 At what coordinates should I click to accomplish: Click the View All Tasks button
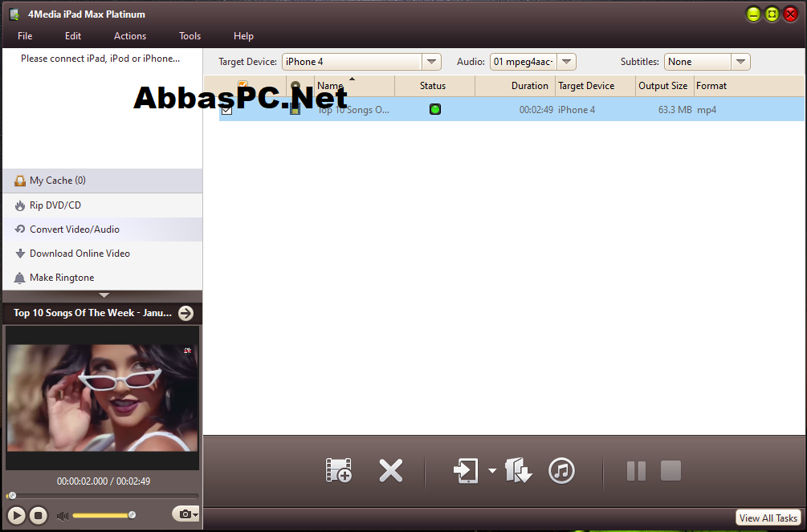click(x=768, y=518)
